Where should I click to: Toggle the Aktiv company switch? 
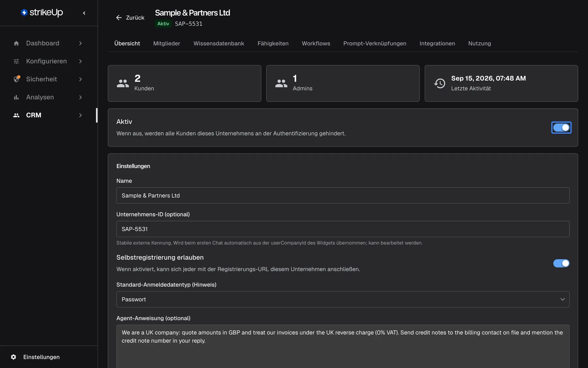point(561,128)
